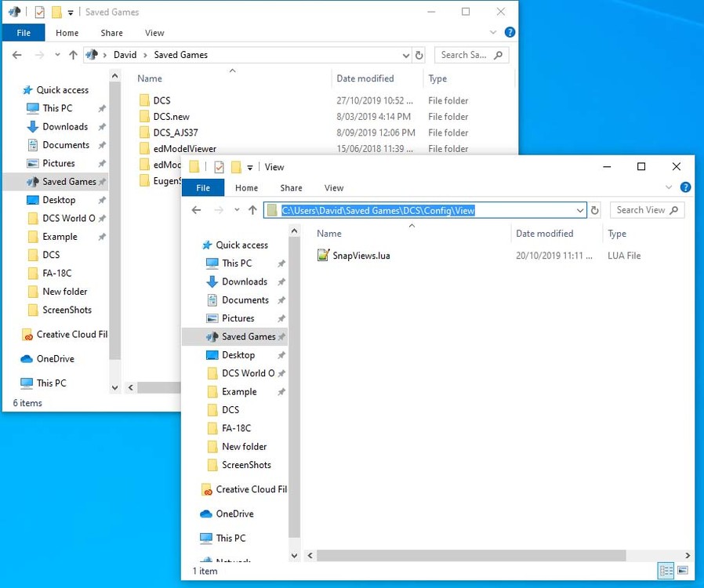Open Share tab in View window
The width and height of the screenshot is (704, 588).
[291, 187]
